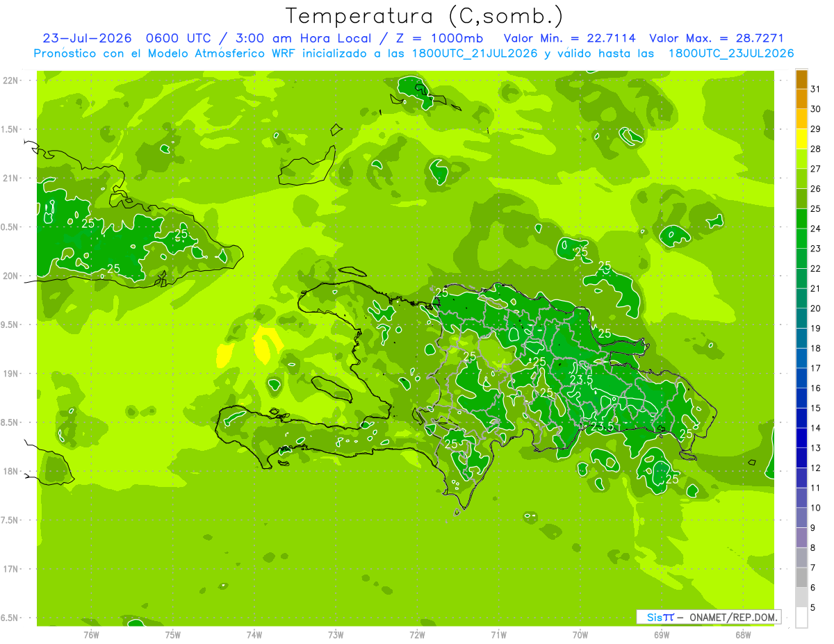
Task: Pick the gold legend swatch between 29 and 30
Action: [x=801, y=119]
